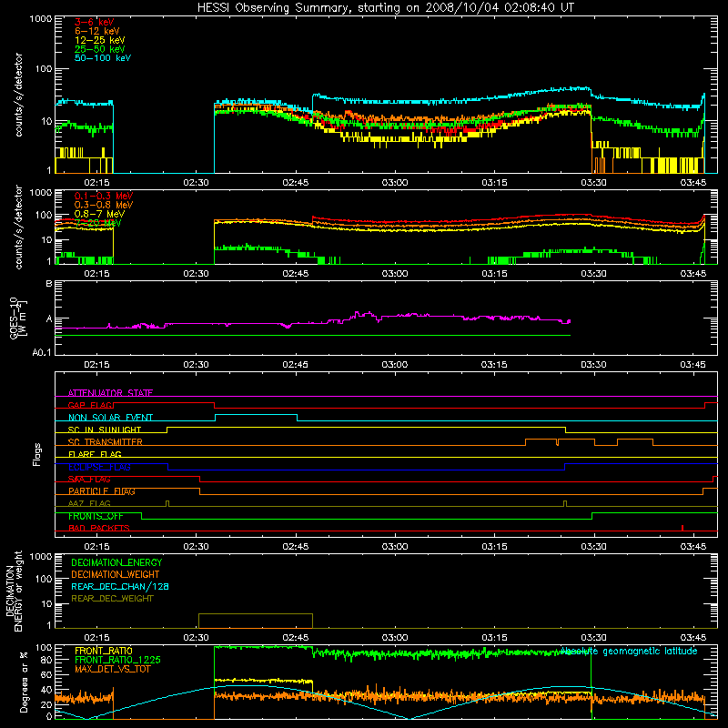Click the ATTENUATOR_STATE flag label
This screenshot has width=728, height=728.
110,393
